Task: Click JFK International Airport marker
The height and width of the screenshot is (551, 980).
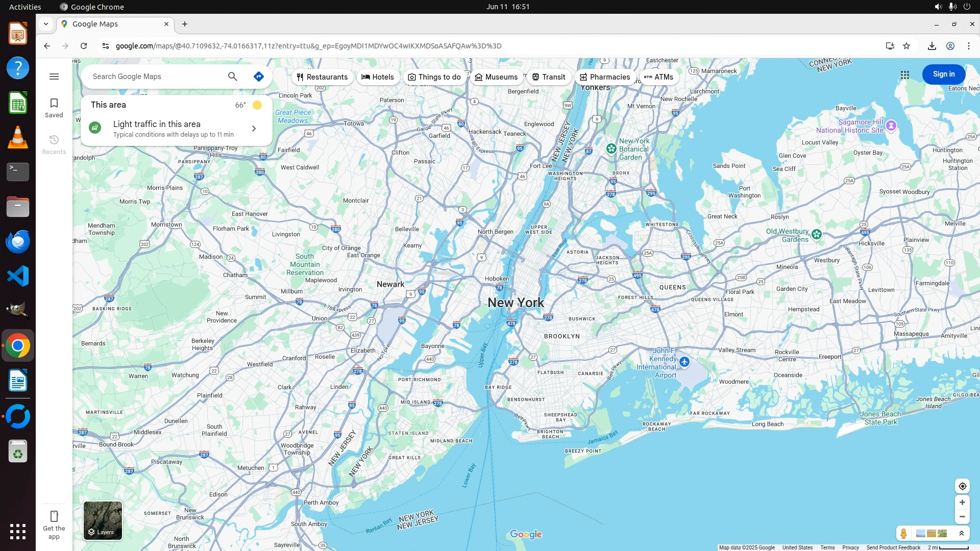Action: [684, 362]
